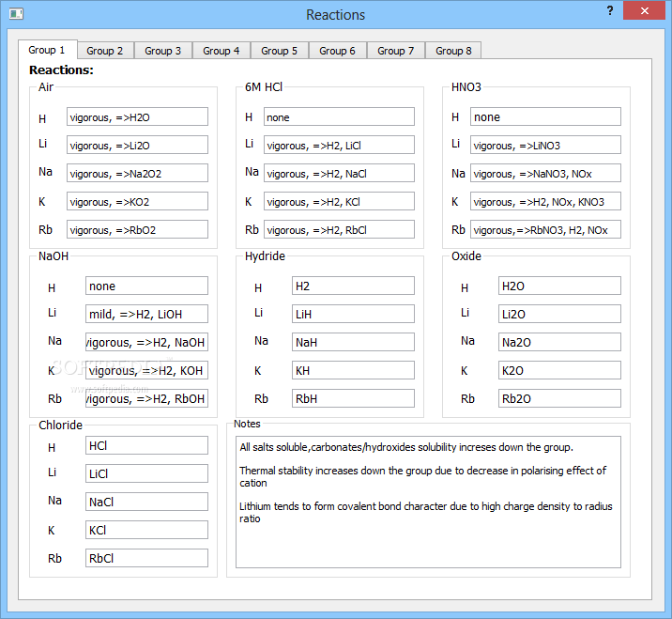Edit the 6M HCl Na field 'H2, NaCl'

339,174
